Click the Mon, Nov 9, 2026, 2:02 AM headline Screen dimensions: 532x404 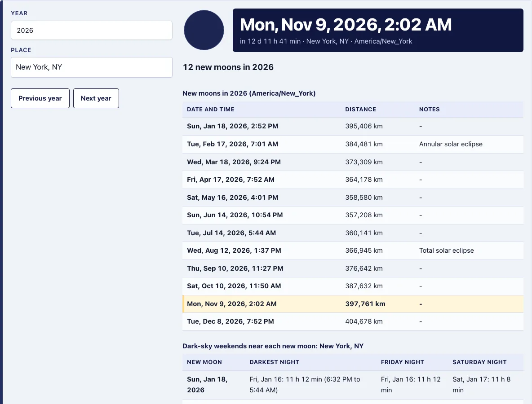coord(346,25)
